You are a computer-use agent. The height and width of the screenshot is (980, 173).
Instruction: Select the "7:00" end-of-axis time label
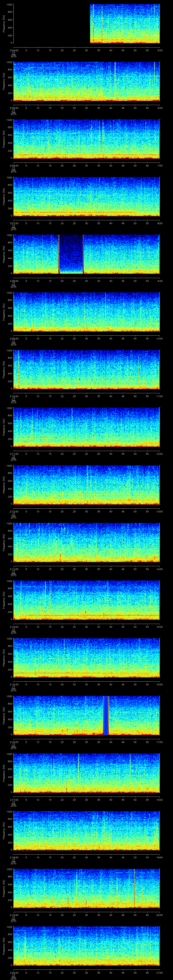tap(160, 166)
